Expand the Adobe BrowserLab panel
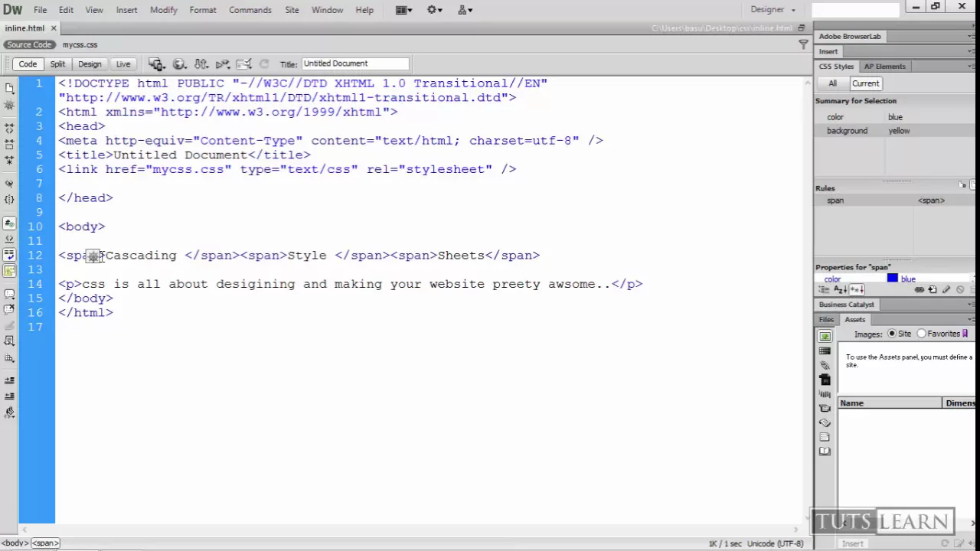Image resolution: width=980 pixels, height=551 pixels. pyautogui.click(x=850, y=36)
